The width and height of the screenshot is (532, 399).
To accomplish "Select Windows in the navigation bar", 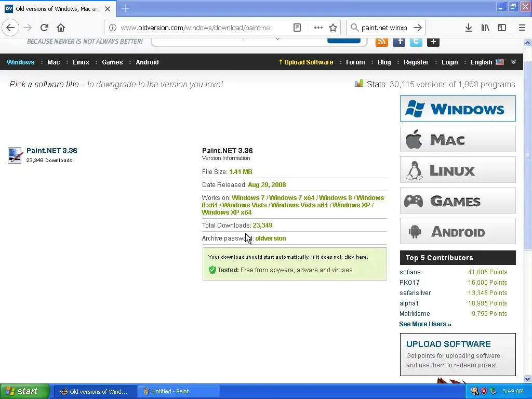I will tap(20, 62).
